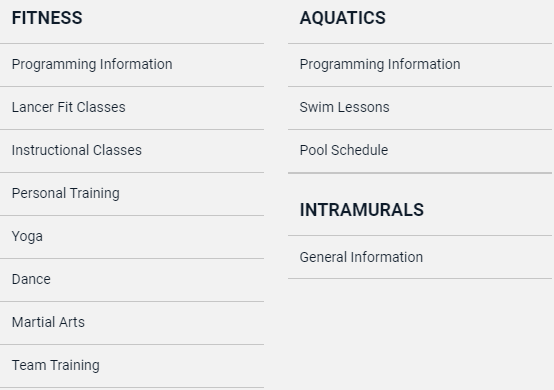Click the AQUATICS section heading
This screenshot has width=554, height=390.
tap(343, 18)
